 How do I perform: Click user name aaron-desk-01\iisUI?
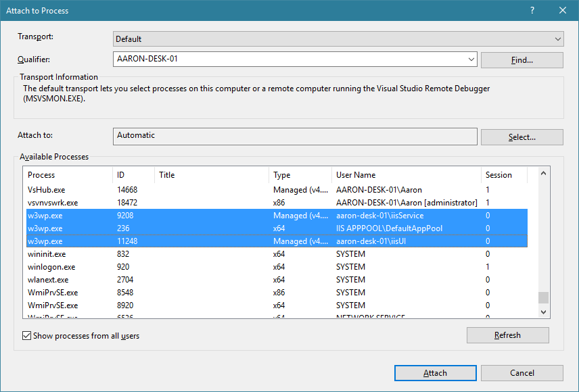pyautogui.click(x=371, y=241)
